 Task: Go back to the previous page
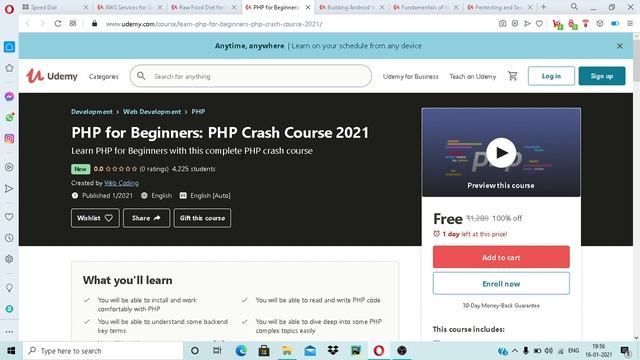[x=28, y=24]
